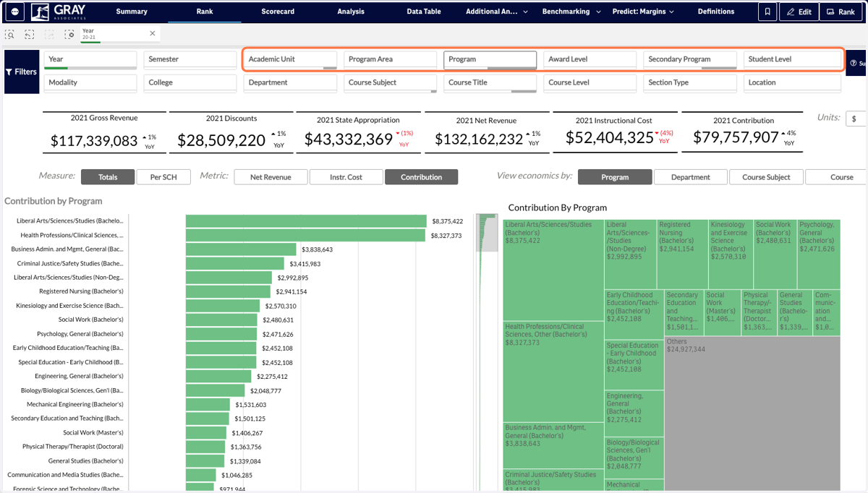This screenshot has width=868, height=493.
Task: Expand the Additional Analysis dropdown menu
Action: (497, 12)
